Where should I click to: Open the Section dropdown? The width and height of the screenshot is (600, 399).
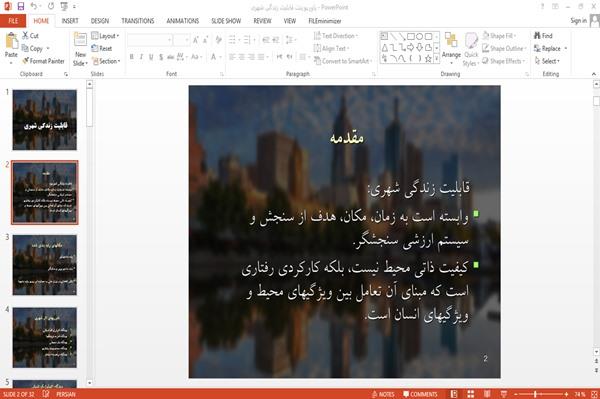point(106,61)
